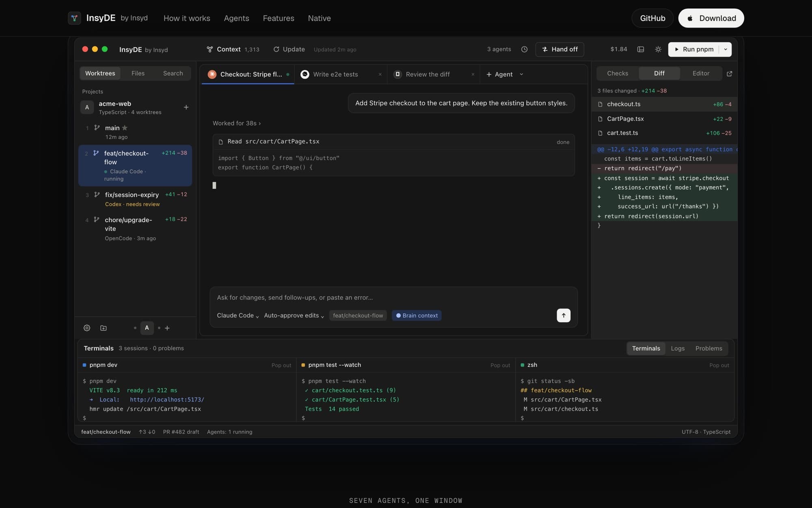Screen dimensions: 812x508
Task: Click the plus icon next to acme-web project
Action: point(186,107)
